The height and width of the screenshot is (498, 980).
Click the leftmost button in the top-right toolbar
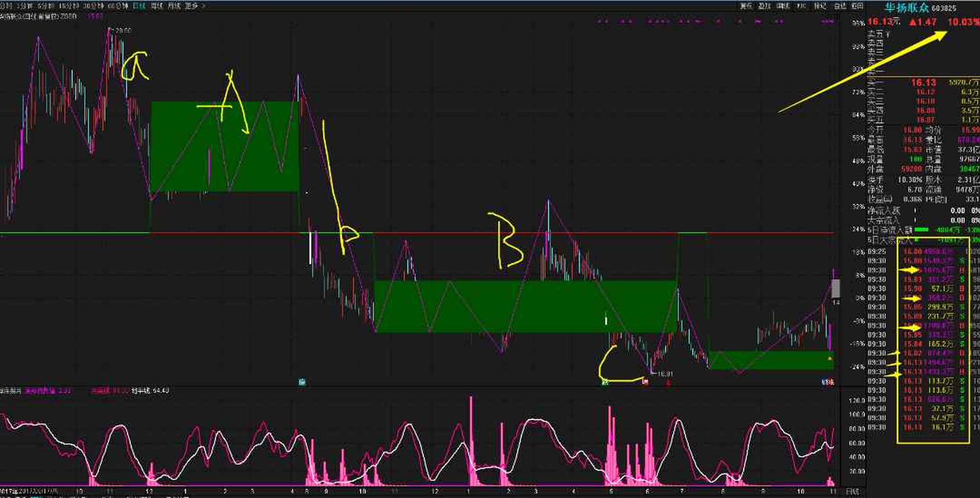(746, 6)
